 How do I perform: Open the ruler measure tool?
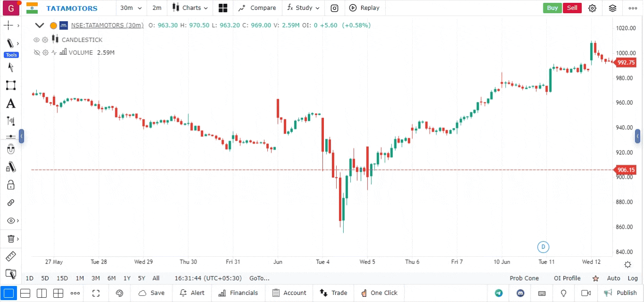(x=10, y=257)
